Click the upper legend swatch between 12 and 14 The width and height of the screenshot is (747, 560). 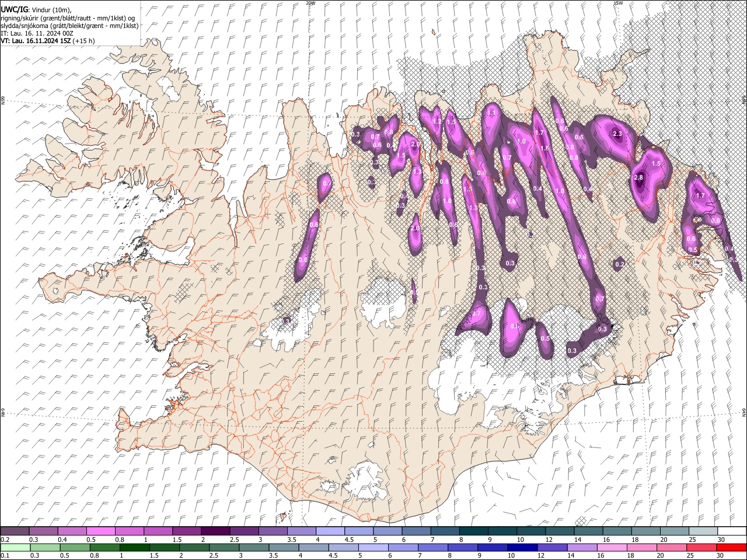559,531
